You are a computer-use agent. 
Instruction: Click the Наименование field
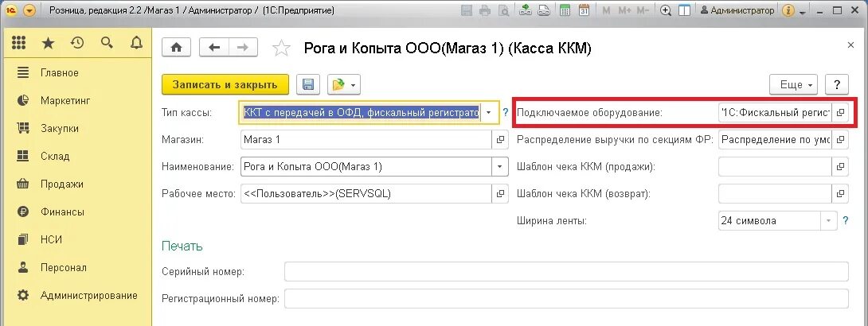tap(366, 166)
